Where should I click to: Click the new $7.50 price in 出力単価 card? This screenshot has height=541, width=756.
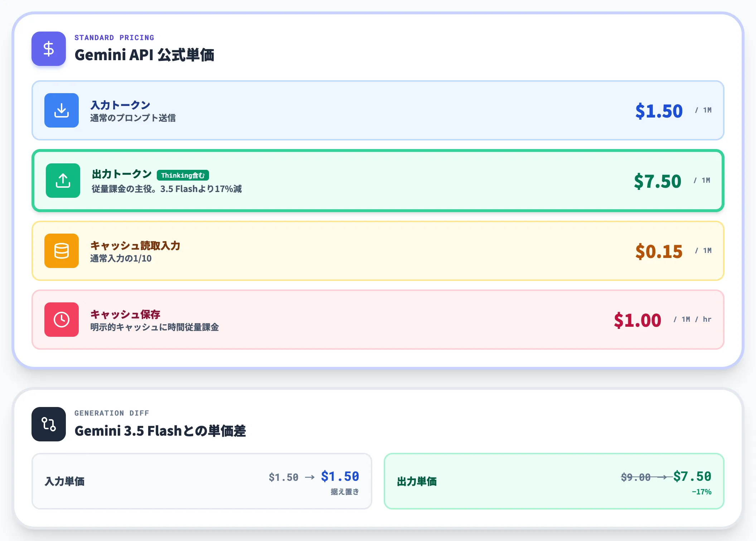tap(692, 477)
